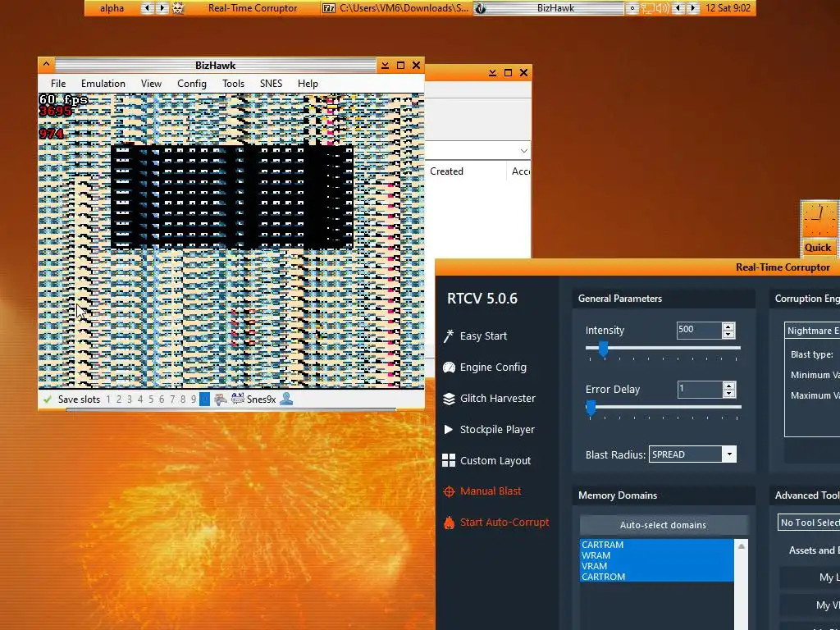840x630 pixels.
Task: Open the SNES menu
Action: (271, 84)
